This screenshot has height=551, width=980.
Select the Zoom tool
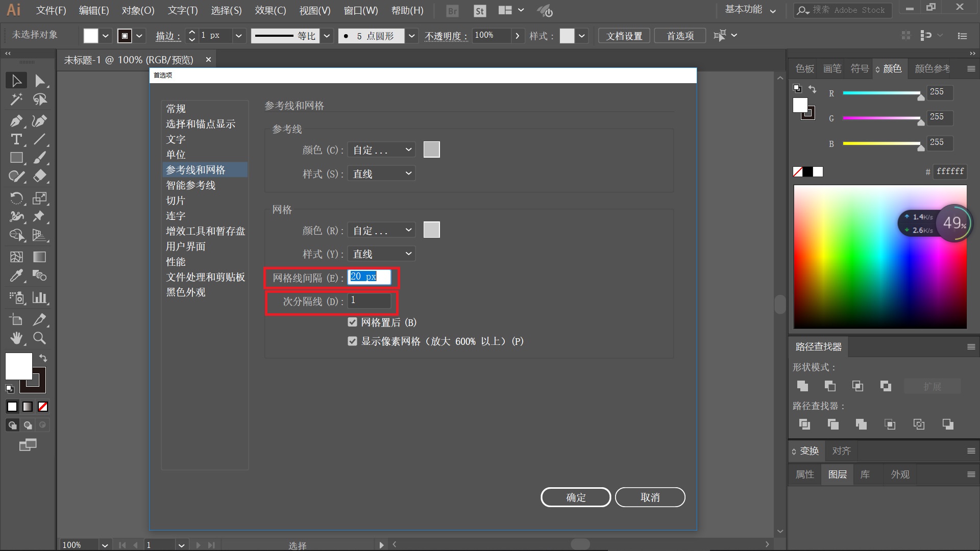tap(39, 338)
